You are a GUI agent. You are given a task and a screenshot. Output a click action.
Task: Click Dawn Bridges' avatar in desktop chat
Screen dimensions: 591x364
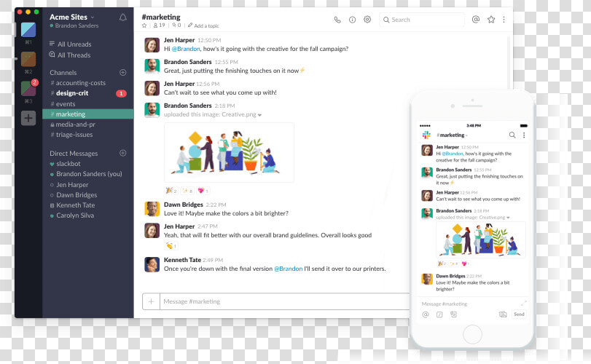tap(152, 209)
